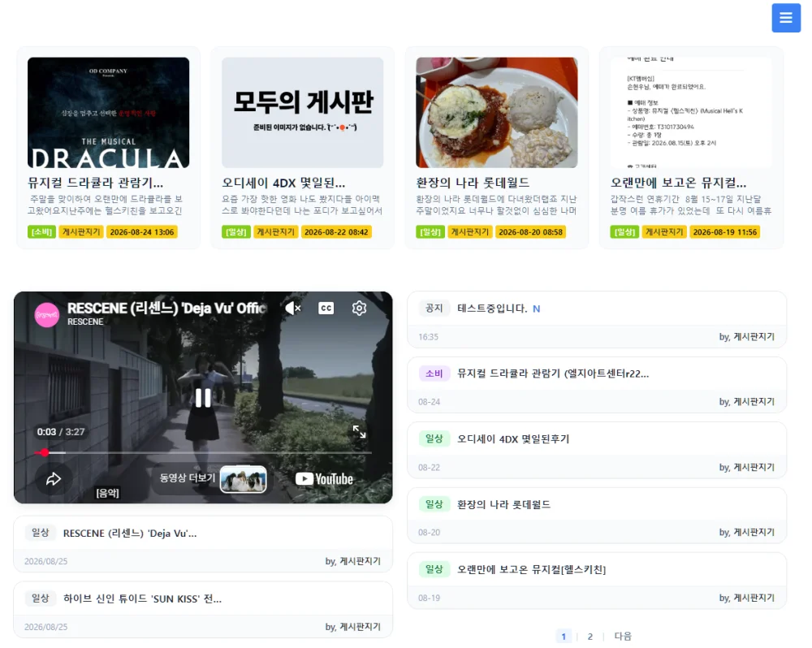Open the video on YouTube via the logo

(x=324, y=479)
